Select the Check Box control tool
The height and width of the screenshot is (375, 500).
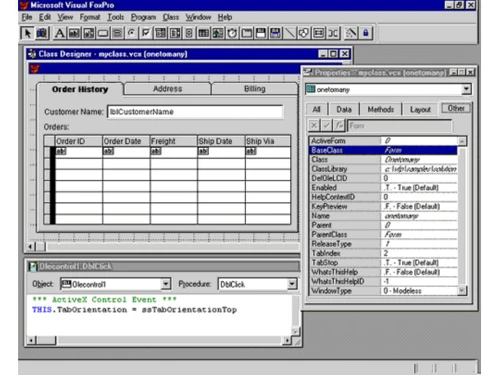[146, 33]
